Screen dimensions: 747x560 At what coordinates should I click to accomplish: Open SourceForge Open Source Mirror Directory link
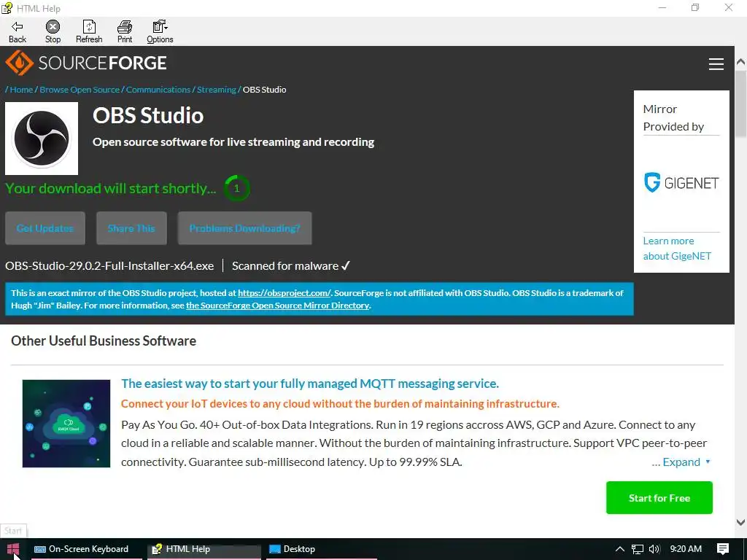277,306
